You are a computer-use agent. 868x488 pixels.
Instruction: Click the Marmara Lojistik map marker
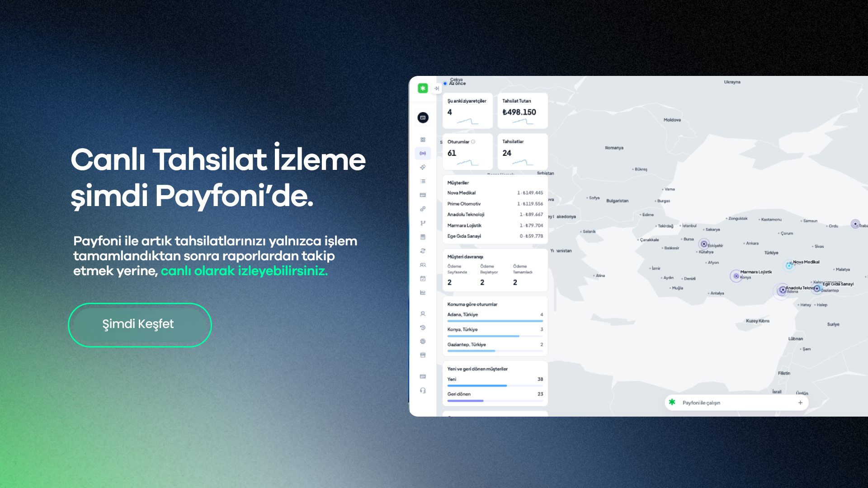click(x=736, y=276)
